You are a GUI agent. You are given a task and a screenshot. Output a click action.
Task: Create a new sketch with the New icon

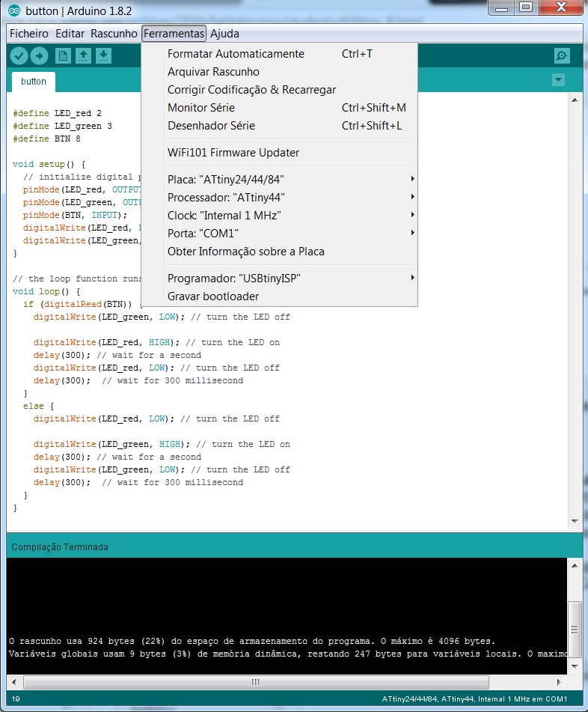pyautogui.click(x=63, y=56)
